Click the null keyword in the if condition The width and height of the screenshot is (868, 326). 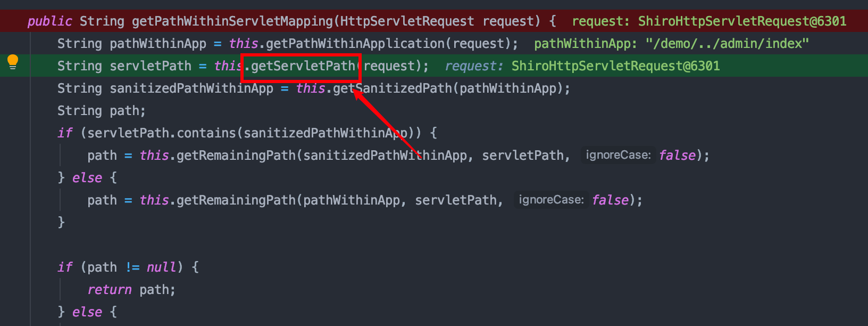pyautogui.click(x=161, y=267)
